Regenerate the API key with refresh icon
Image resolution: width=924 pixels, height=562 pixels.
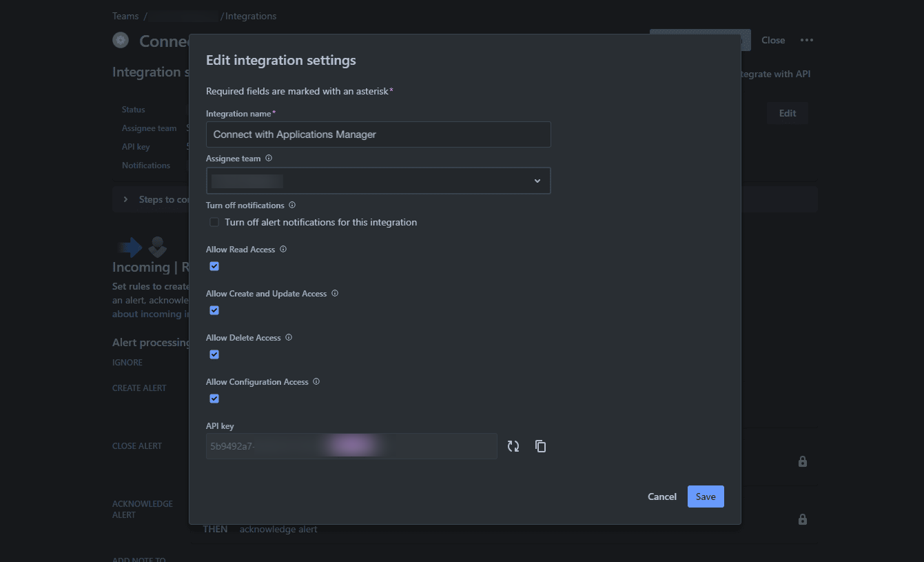[x=513, y=446]
